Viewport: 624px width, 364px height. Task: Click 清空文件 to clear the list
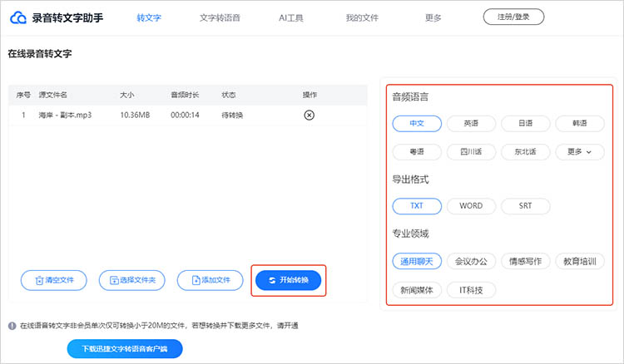click(54, 280)
